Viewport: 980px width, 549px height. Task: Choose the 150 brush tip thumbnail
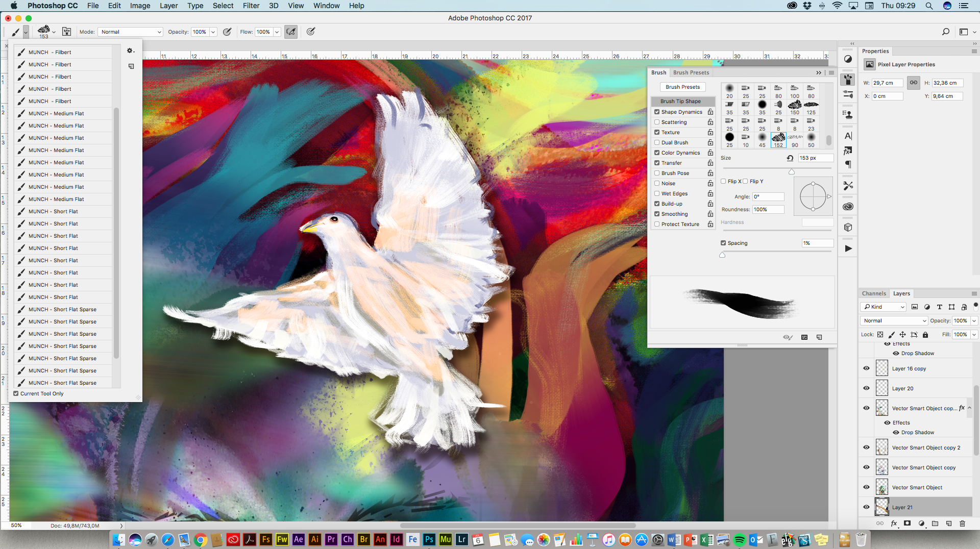point(795,107)
